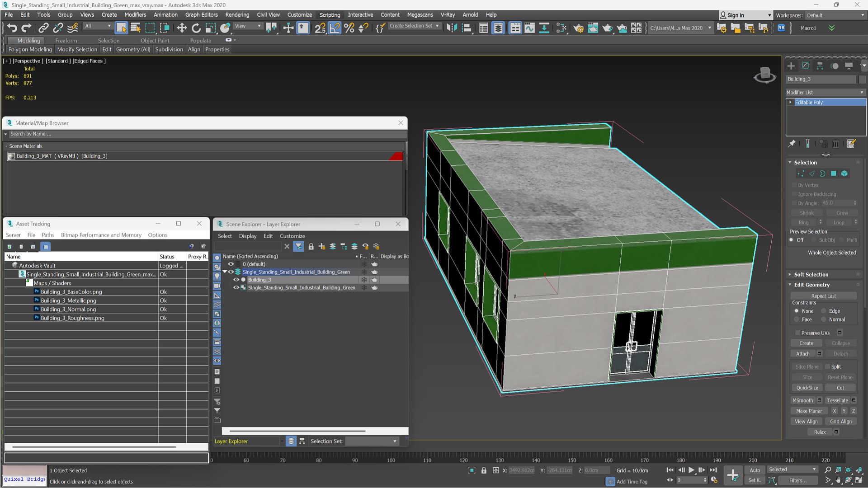Choose Element sub-object selection icon
The height and width of the screenshot is (488, 868).
click(x=844, y=174)
